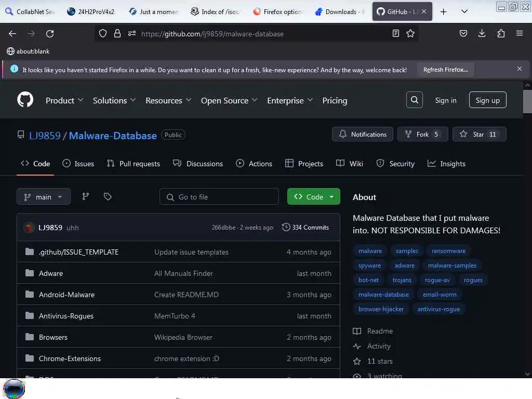View branches via the branch icon next to main

(x=86, y=196)
